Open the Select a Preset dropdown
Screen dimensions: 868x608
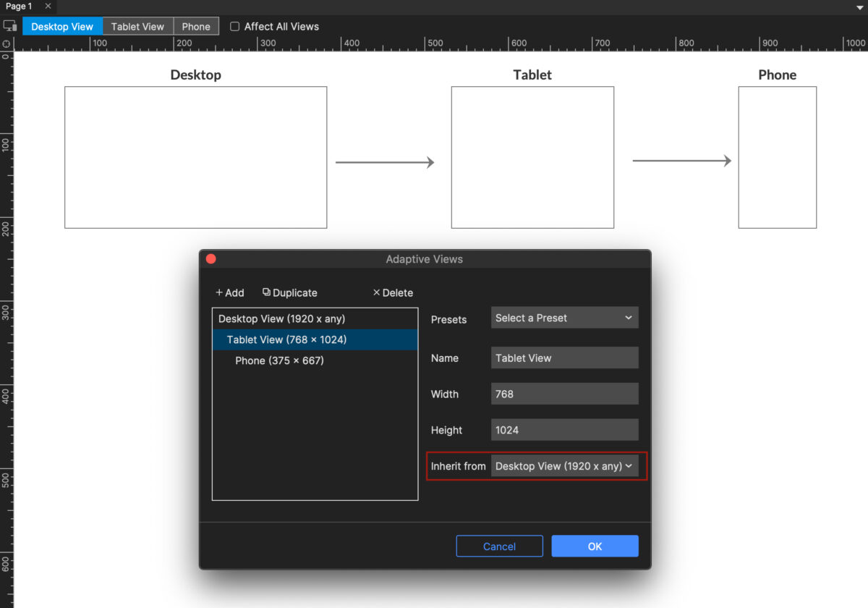click(x=564, y=318)
